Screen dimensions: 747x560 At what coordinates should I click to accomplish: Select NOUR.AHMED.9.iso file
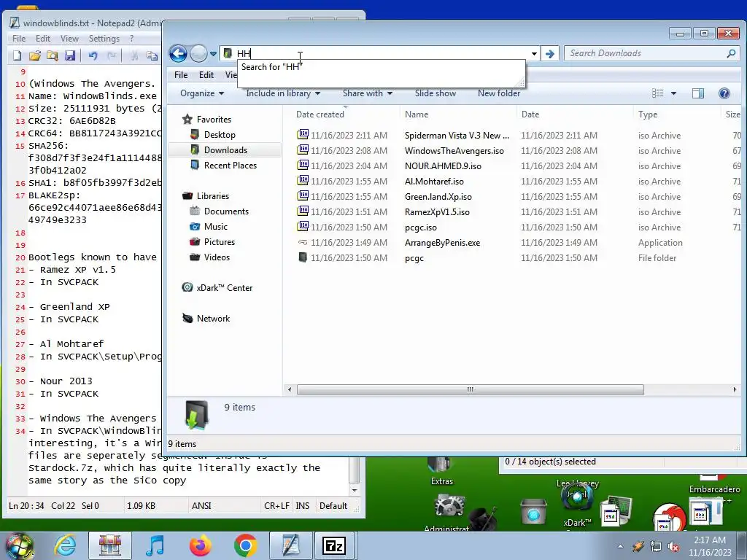pos(443,166)
